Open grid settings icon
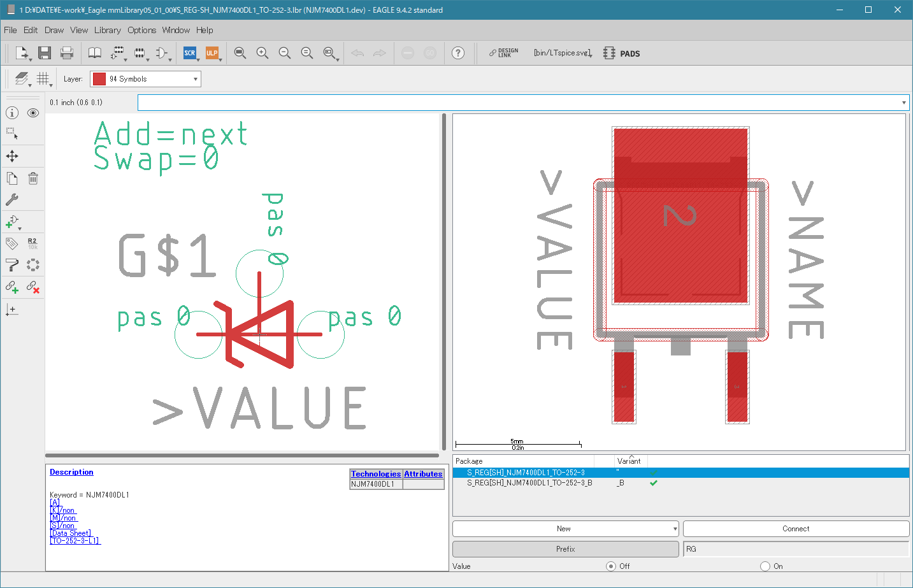Screen dimensions: 913x588 43,78
